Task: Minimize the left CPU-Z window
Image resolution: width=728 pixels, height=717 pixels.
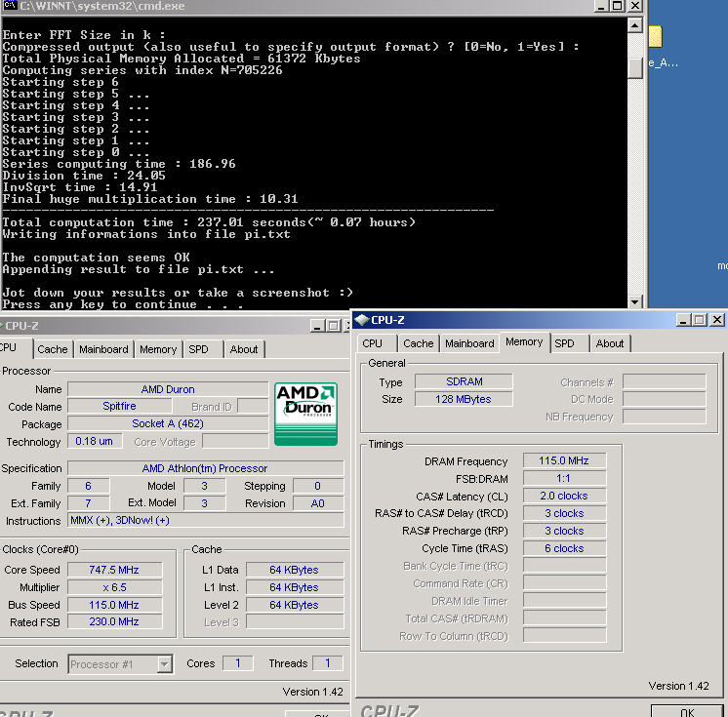Action: point(317,326)
